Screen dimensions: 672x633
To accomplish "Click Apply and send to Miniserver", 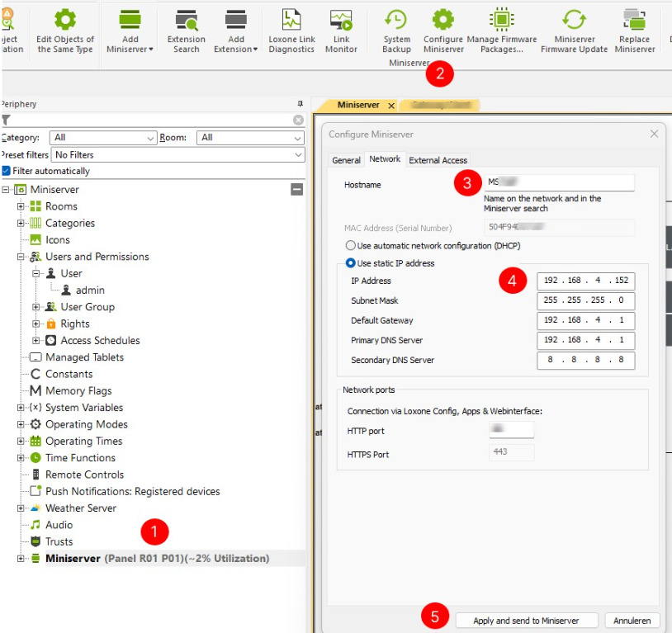I will 526,621.
